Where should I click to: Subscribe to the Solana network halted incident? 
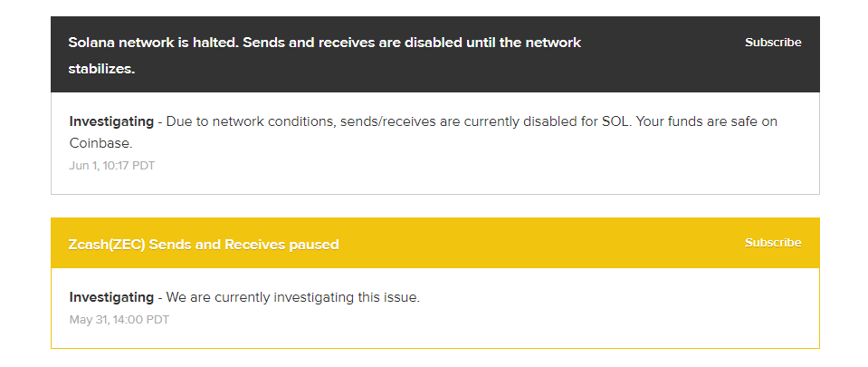click(772, 43)
